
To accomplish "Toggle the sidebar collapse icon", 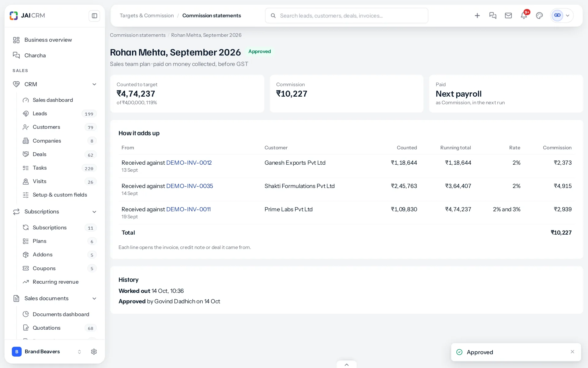I will (x=94, y=16).
